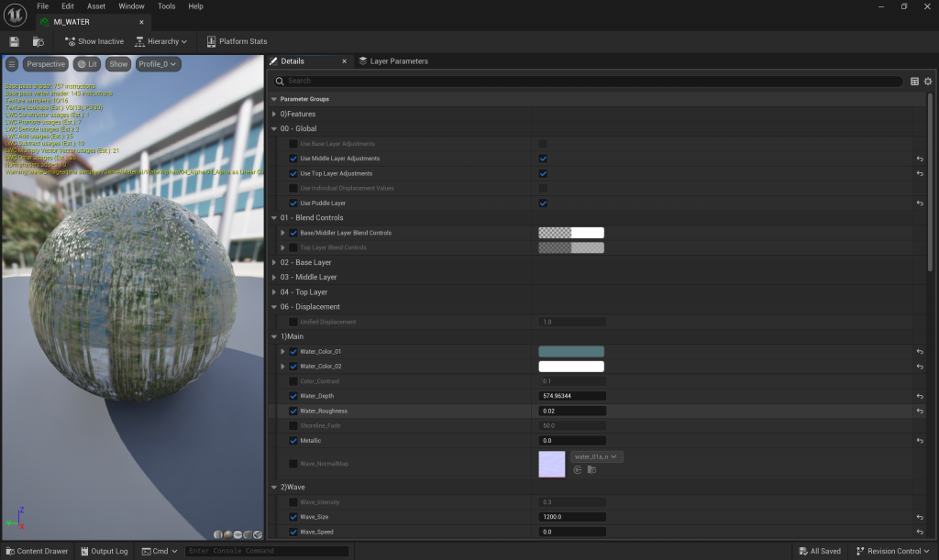Save the current material instance asset
The height and width of the screenshot is (560, 939).
coord(15,41)
